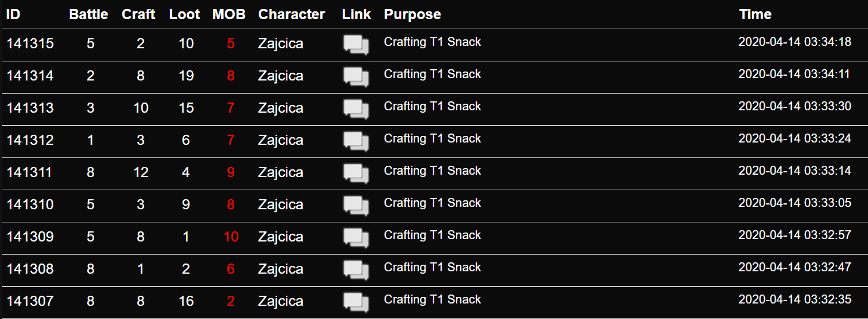Click the ID column header
Viewport: 868px width, 319px height.
[x=13, y=14]
